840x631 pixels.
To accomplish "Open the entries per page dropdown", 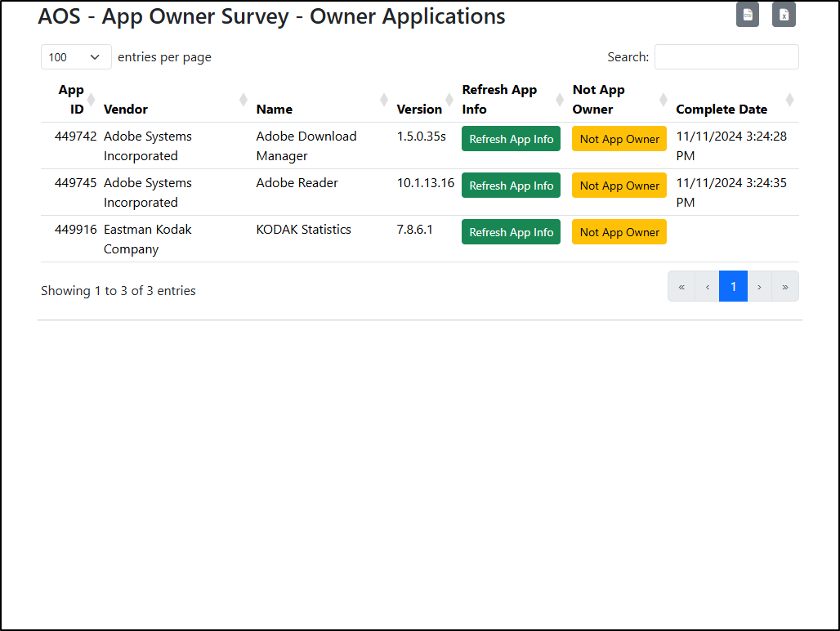I will [x=76, y=56].
